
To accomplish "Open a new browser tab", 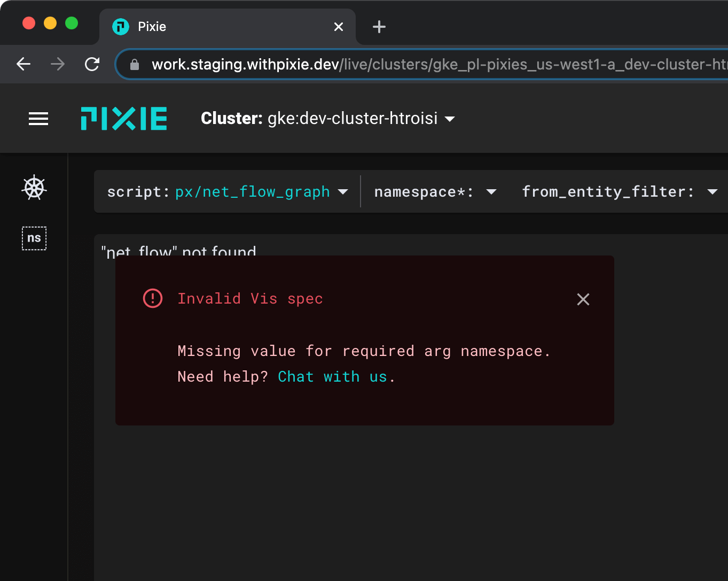I will (379, 27).
